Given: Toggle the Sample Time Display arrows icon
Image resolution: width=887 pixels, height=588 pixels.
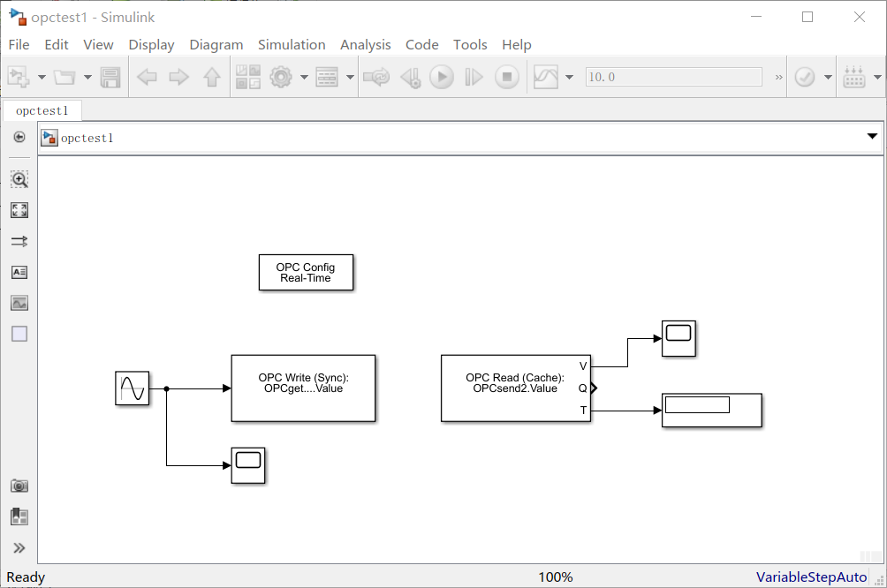Looking at the screenshot, I should pos(19,241).
